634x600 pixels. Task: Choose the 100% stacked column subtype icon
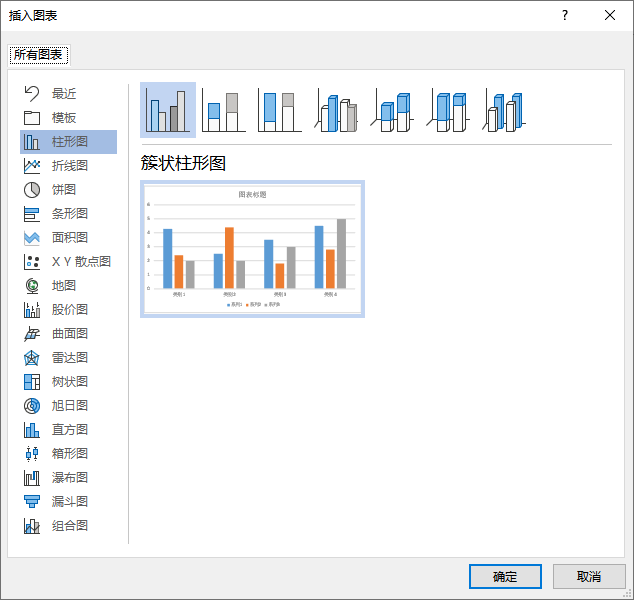[280, 110]
